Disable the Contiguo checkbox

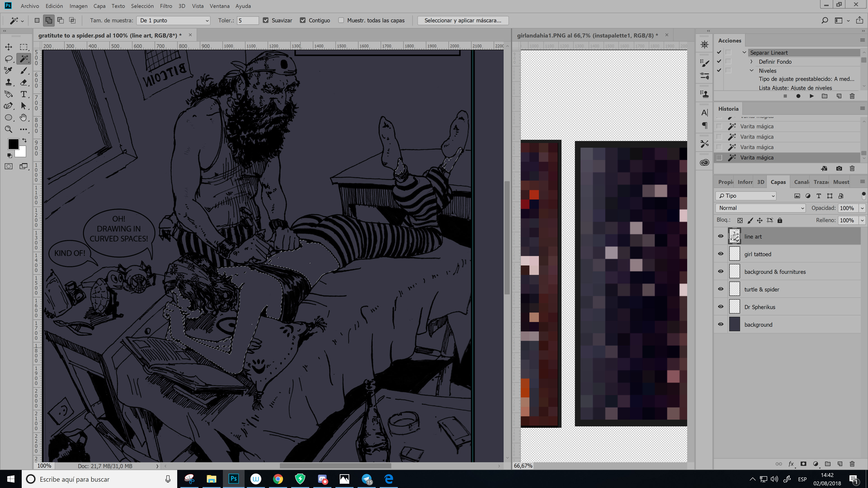coord(303,21)
